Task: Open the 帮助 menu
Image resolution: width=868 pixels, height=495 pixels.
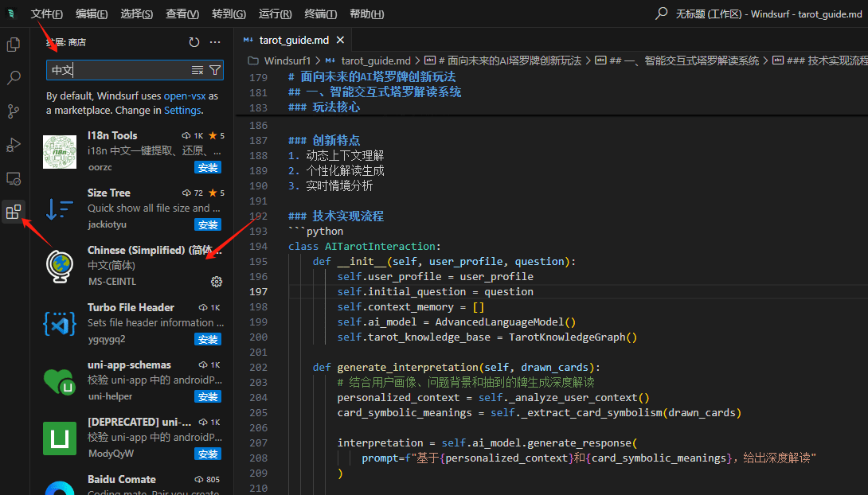Action: [366, 14]
